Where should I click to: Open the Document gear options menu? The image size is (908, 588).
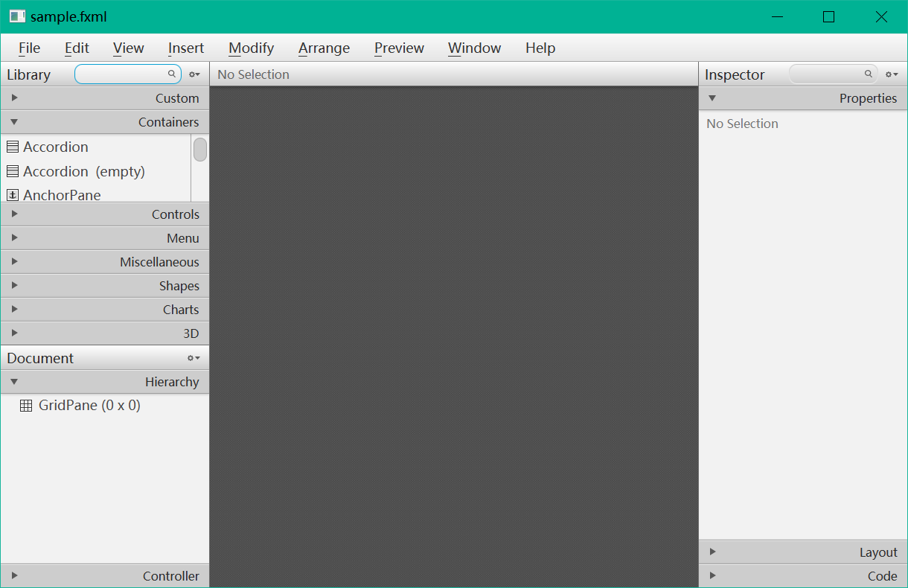point(194,358)
